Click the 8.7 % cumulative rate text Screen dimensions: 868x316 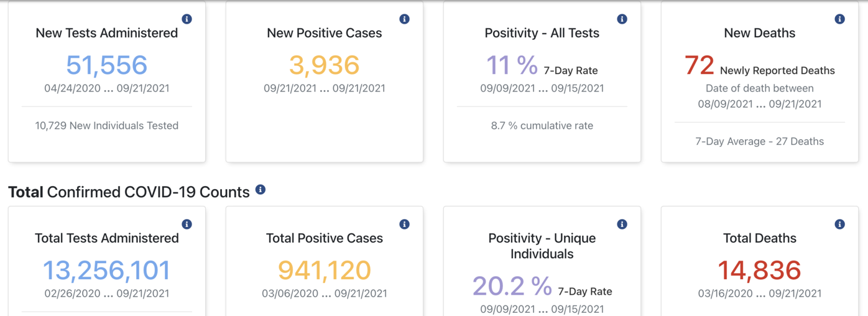[542, 126]
